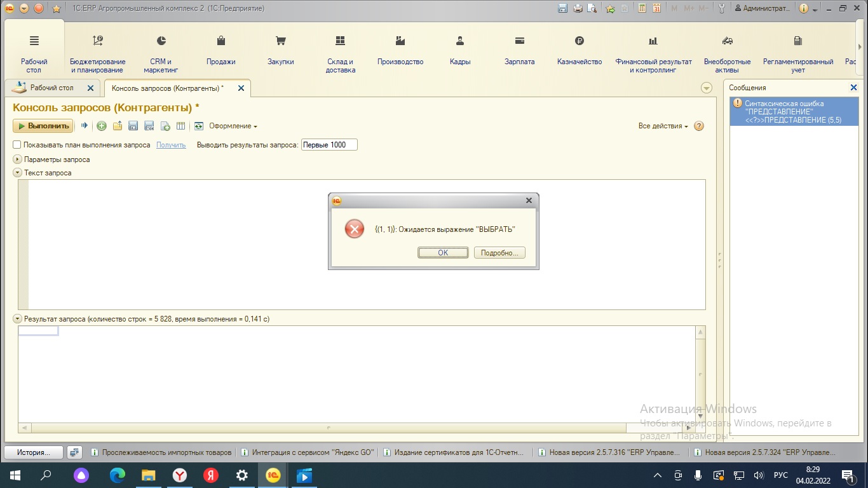This screenshot has width=868, height=488.
Task: Expand the Параметры запроса section
Action: 18,159
